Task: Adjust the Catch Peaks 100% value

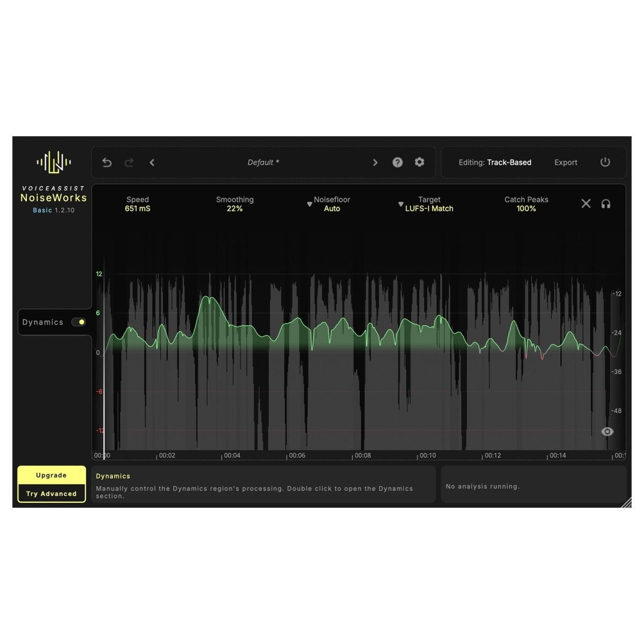Action: pos(526,209)
